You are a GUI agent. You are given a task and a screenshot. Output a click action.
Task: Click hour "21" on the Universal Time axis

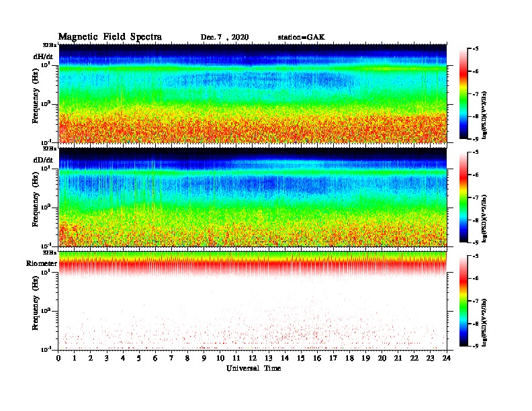coord(398,358)
